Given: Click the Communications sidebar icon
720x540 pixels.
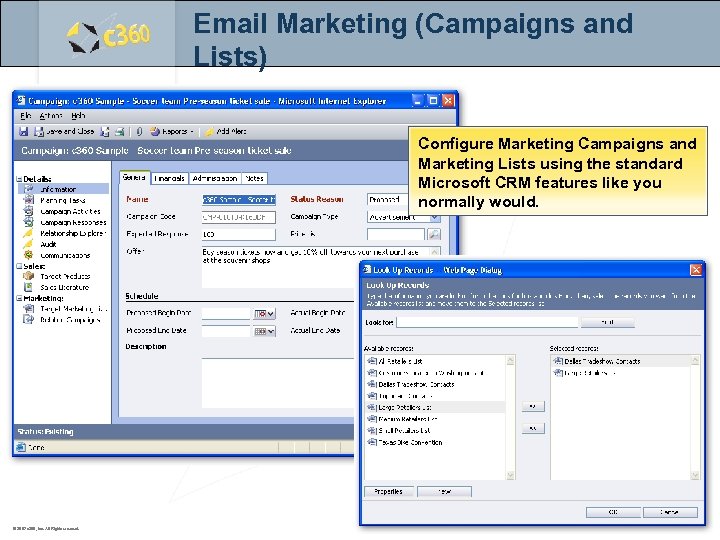Looking at the screenshot, I should pyautogui.click(x=28, y=255).
